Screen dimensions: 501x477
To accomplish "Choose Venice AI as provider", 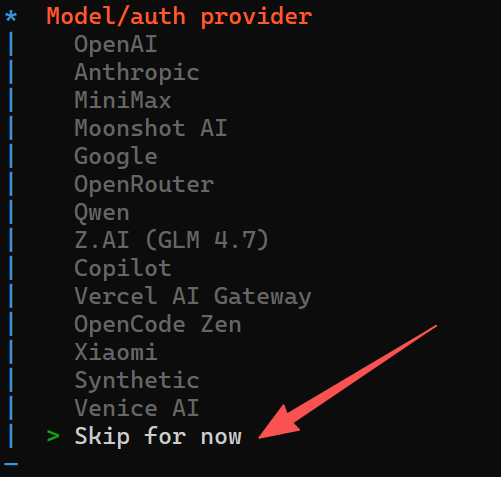I will tap(137, 408).
